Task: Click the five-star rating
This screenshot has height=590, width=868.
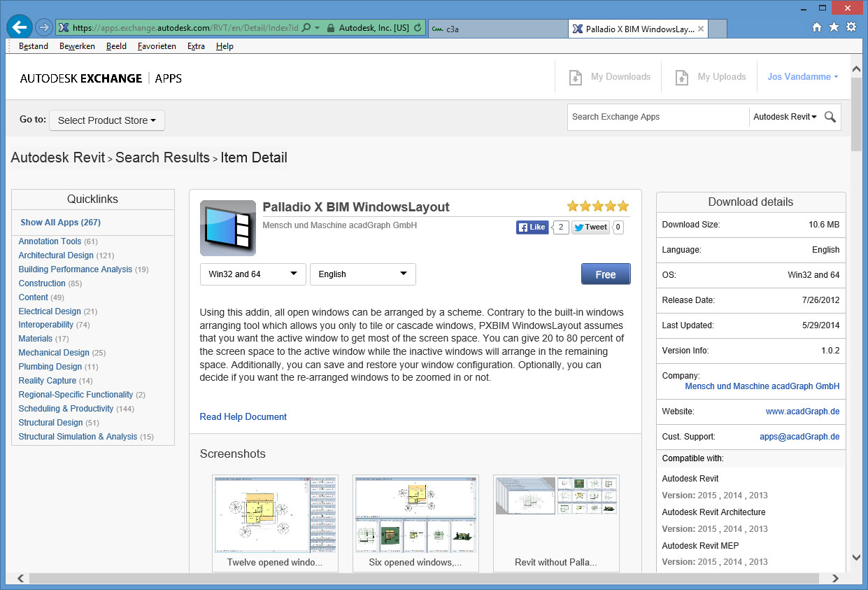Action: point(598,206)
